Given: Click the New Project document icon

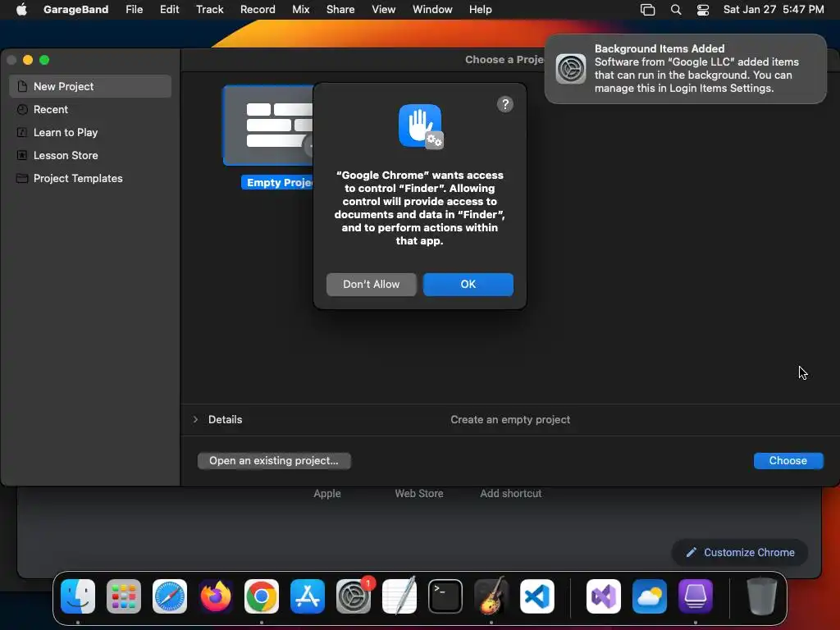Looking at the screenshot, I should (x=22, y=86).
